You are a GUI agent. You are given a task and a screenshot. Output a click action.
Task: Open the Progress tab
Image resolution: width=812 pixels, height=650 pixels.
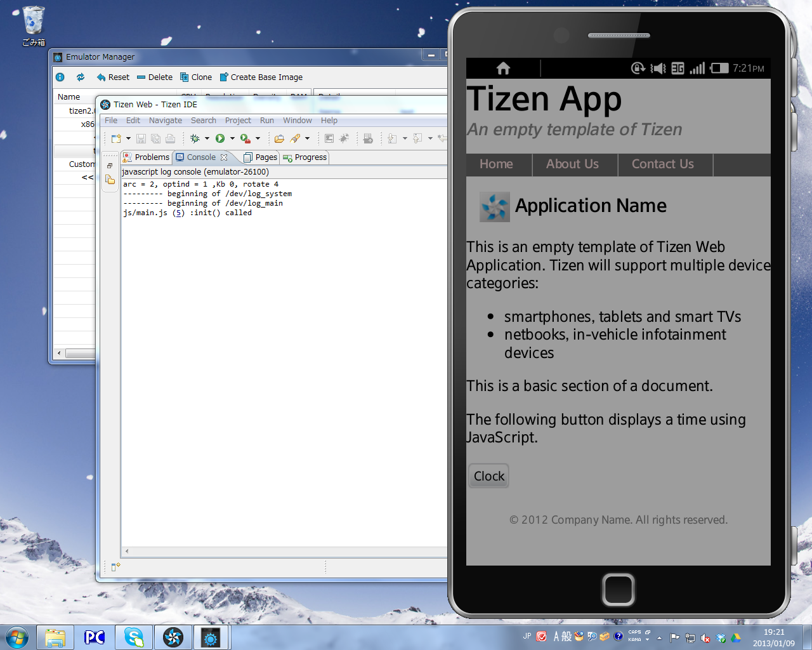coord(305,157)
